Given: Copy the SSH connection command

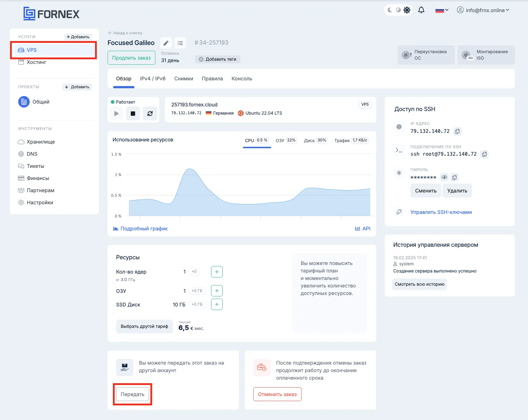Looking at the screenshot, I should tap(484, 154).
